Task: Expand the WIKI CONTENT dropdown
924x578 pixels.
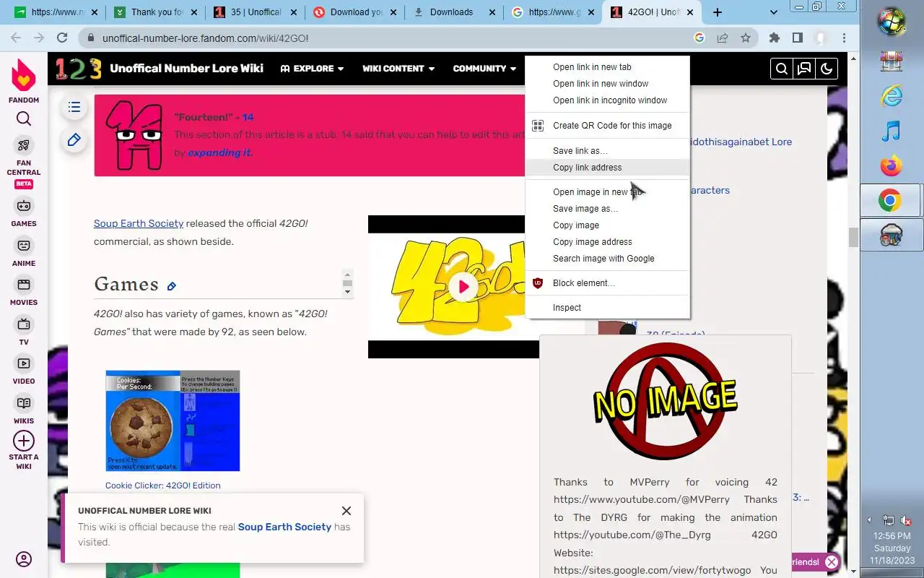Action: point(398,69)
